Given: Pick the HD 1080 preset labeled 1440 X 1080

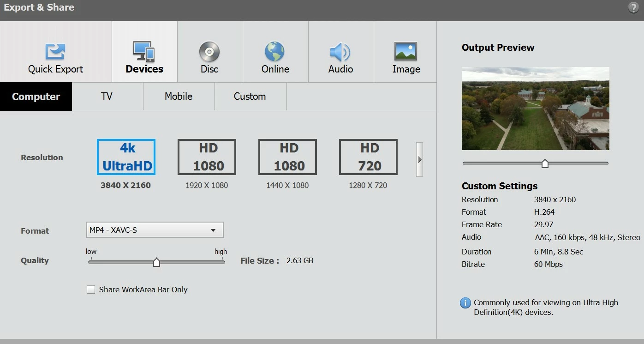Looking at the screenshot, I should (x=287, y=157).
